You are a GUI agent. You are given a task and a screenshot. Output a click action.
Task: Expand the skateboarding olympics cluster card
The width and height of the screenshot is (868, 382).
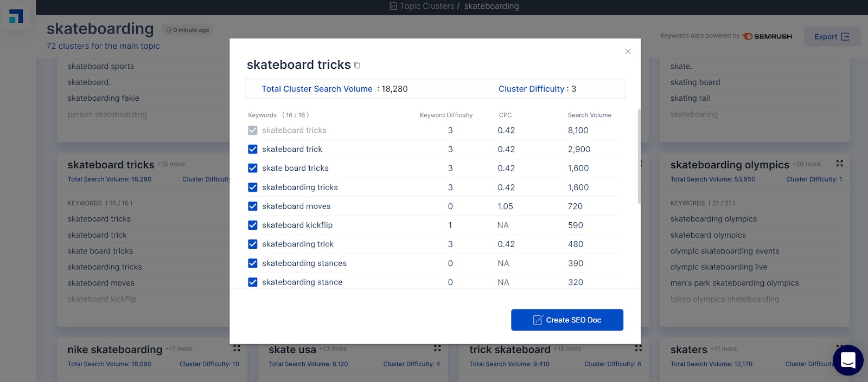point(839,164)
